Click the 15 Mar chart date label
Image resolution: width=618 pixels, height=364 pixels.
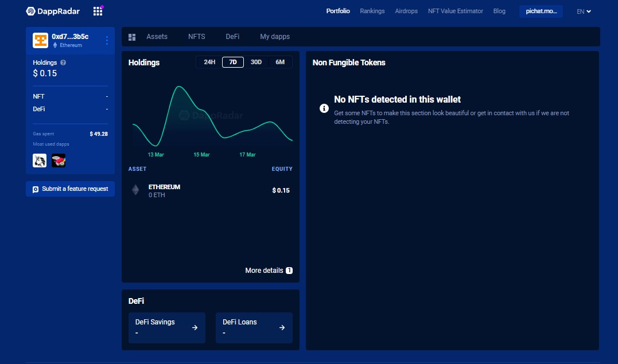(x=201, y=155)
